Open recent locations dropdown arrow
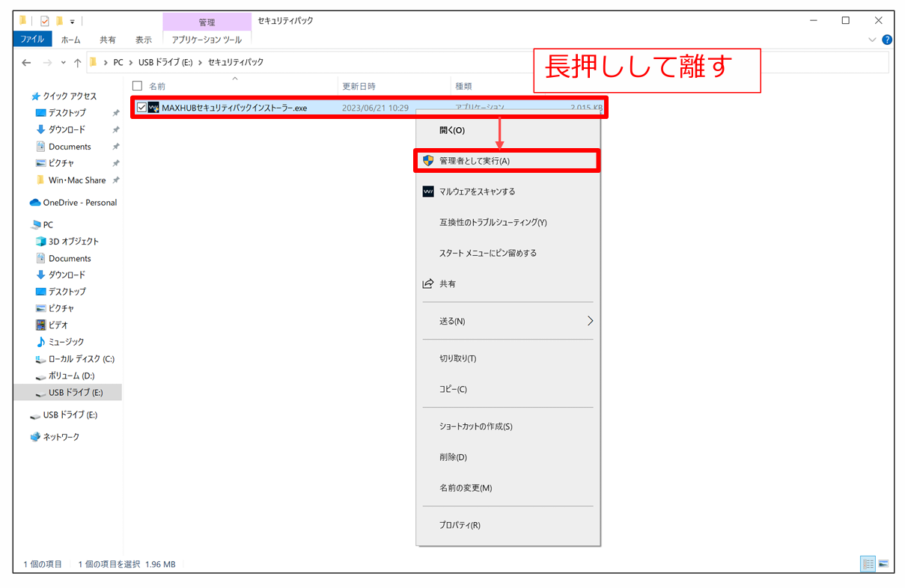 (63, 63)
